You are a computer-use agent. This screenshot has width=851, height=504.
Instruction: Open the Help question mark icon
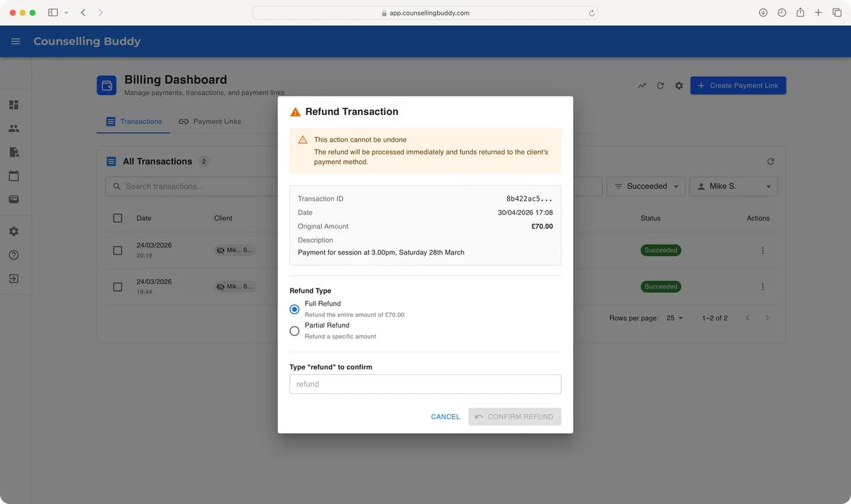coord(13,255)
